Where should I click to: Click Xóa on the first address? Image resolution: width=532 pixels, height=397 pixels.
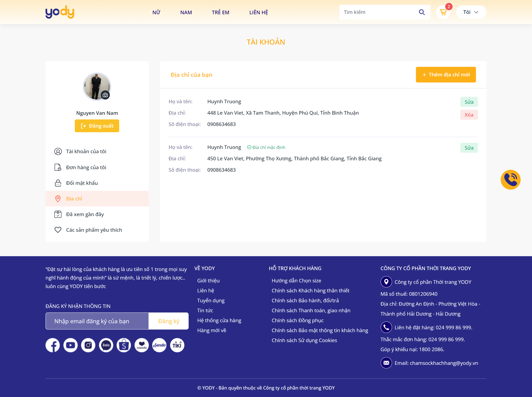(469, 115)
